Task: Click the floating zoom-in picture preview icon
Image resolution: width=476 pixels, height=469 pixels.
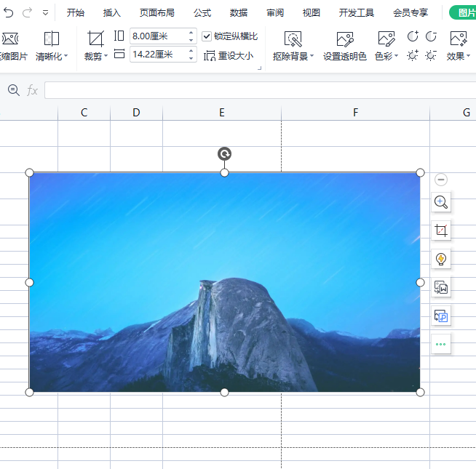Action: tap(441, 201)
